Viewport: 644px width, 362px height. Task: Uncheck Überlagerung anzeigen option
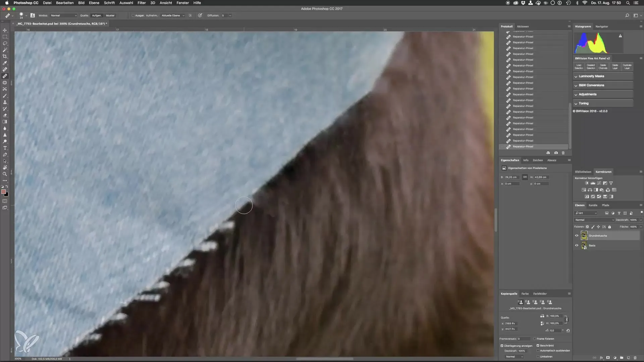click(x=502, y=346)
